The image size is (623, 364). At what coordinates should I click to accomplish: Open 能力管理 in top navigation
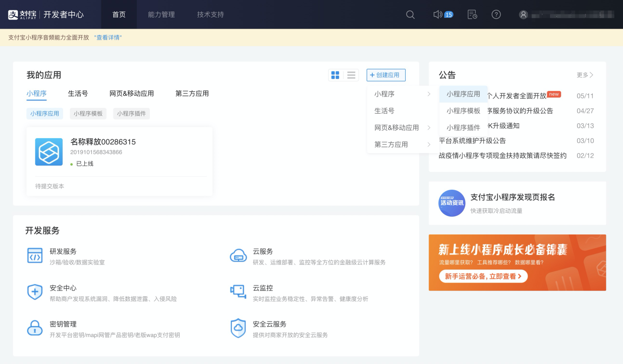point(162,15)
